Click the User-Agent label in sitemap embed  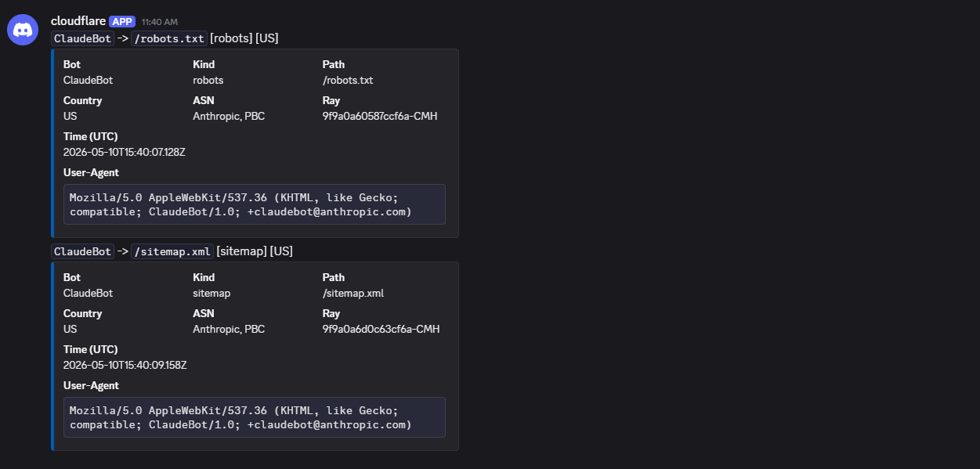[91, 385]
